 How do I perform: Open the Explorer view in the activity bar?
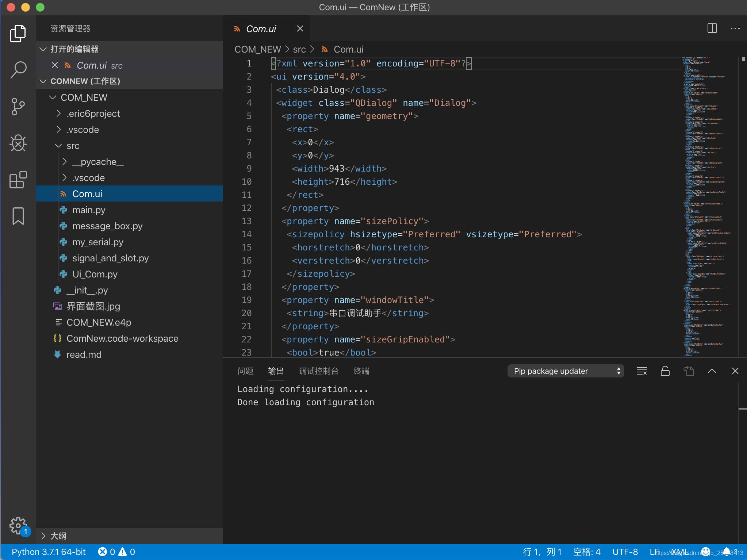18,33
